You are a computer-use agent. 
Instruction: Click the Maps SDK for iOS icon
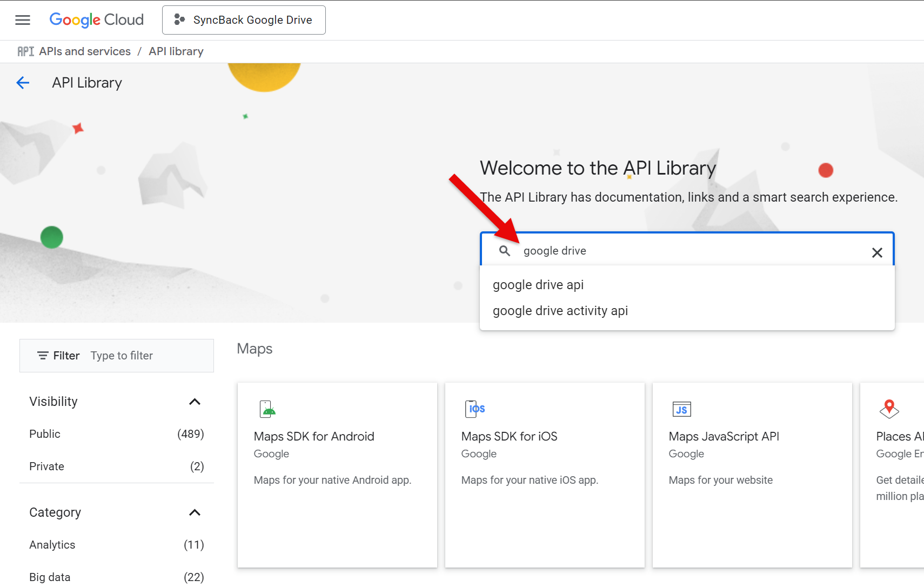point(475,409)
